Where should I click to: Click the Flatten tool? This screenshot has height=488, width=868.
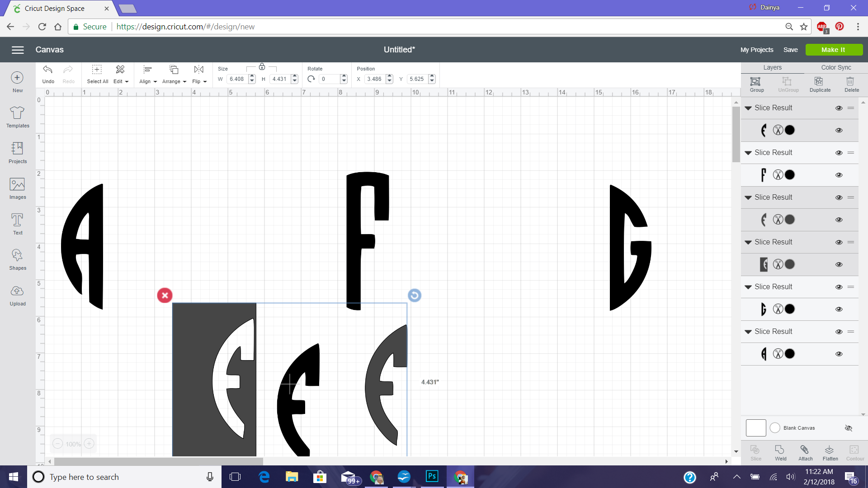click(830, 453)
